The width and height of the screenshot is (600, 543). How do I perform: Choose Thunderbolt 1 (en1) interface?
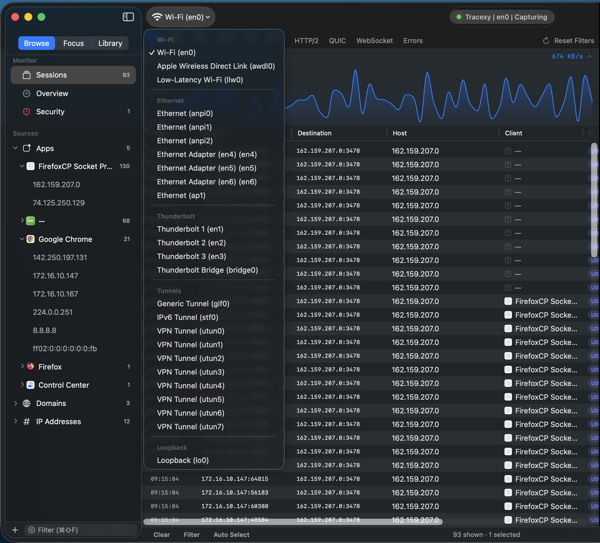point(214,229)
